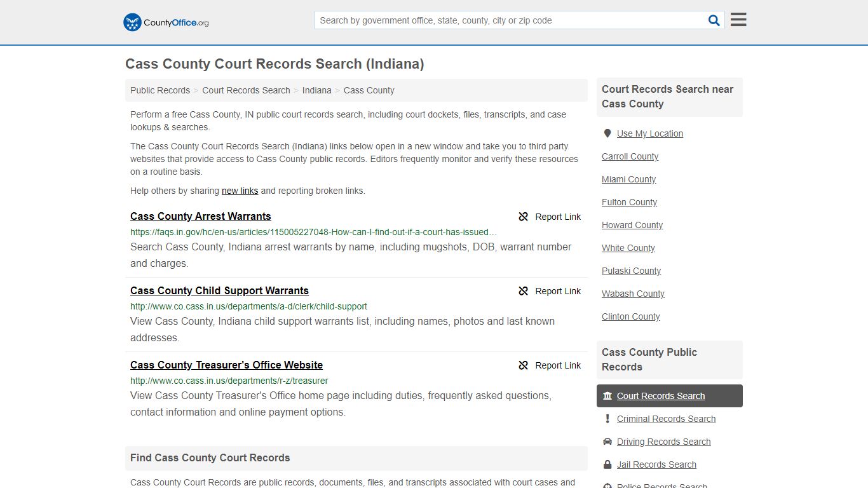Select Criminal Records Search sidebar item
Image resolution: width=868 pixels, height=488 pixels.
666,419
